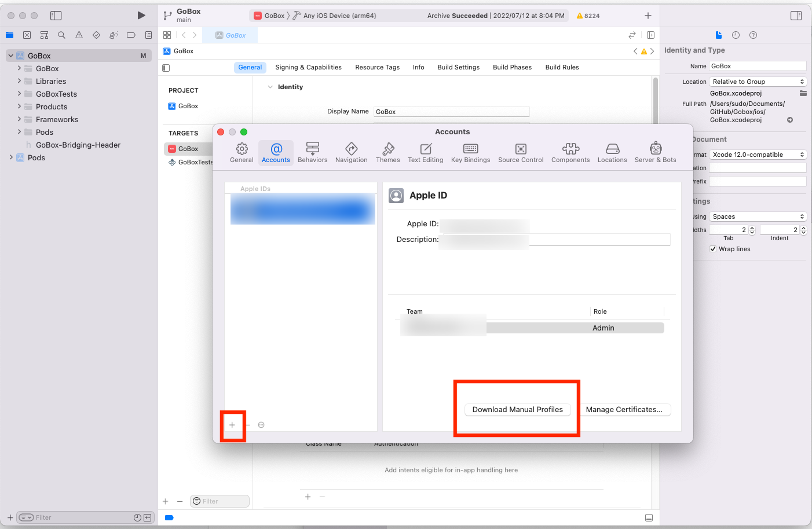Toggle the Wrap lines checkbox

coord(713,249)
